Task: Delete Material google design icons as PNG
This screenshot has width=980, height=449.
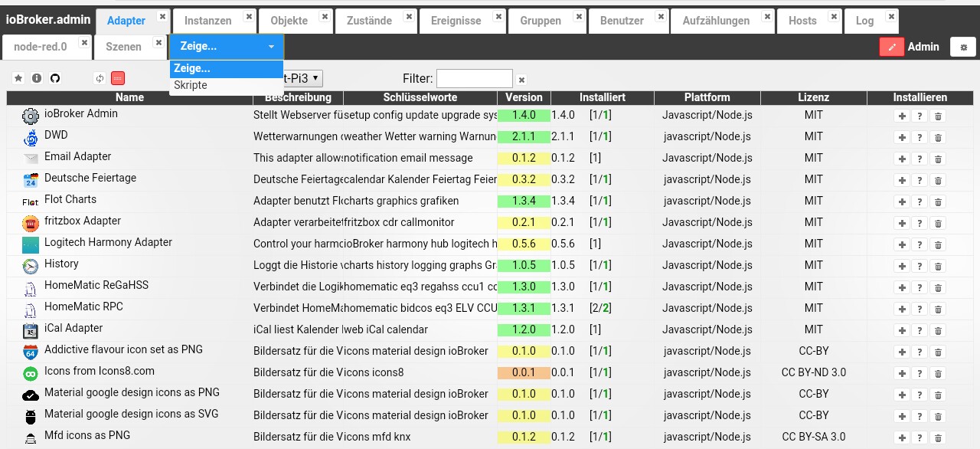Action: (939, 395)
